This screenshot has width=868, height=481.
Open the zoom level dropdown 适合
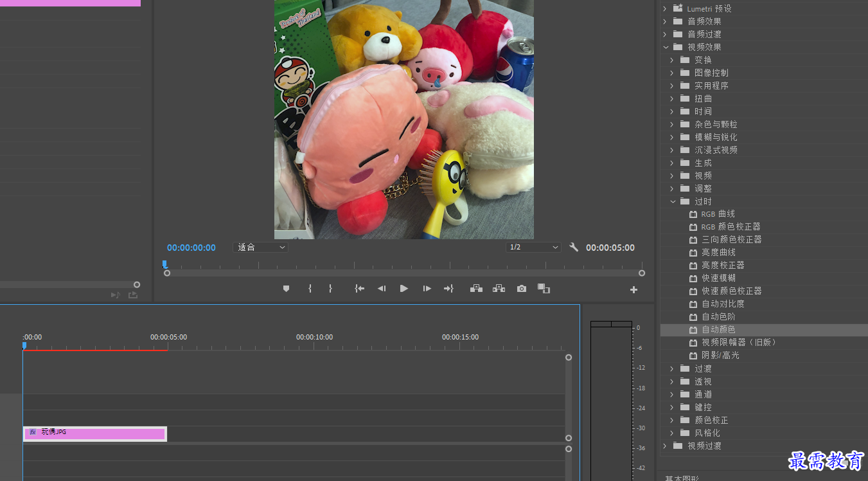[x=260, y=247]
